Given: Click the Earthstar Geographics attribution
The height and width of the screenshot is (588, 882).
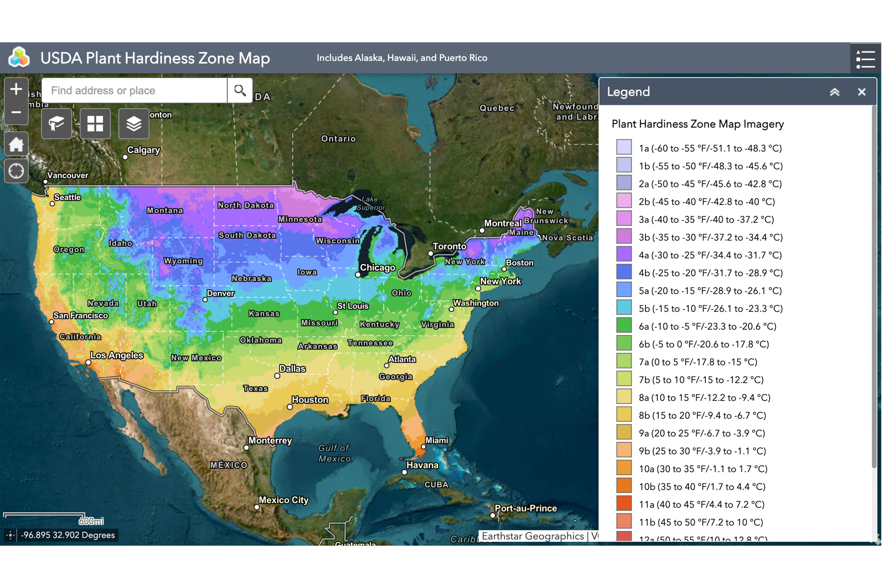Looking at the screenshot, I should [532, 536].
